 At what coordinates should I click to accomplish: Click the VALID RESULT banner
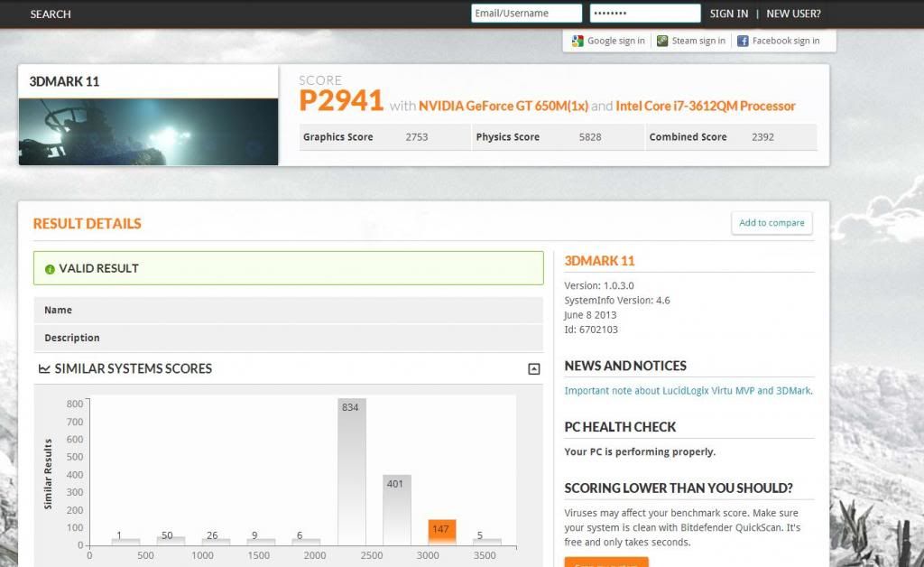[x=288, y=268]
